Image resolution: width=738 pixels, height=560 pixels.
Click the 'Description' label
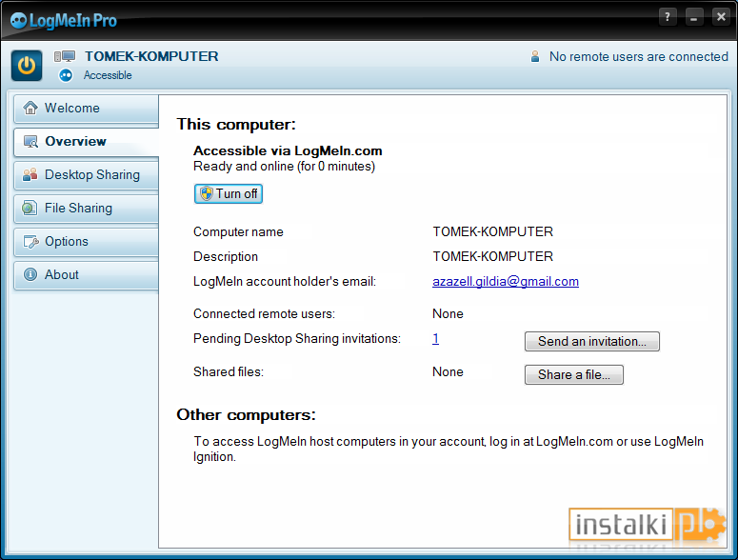(x=226, y=257)
